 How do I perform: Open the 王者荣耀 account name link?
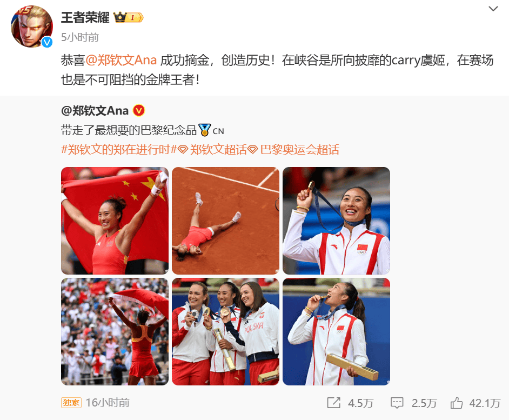click(85, 17)
